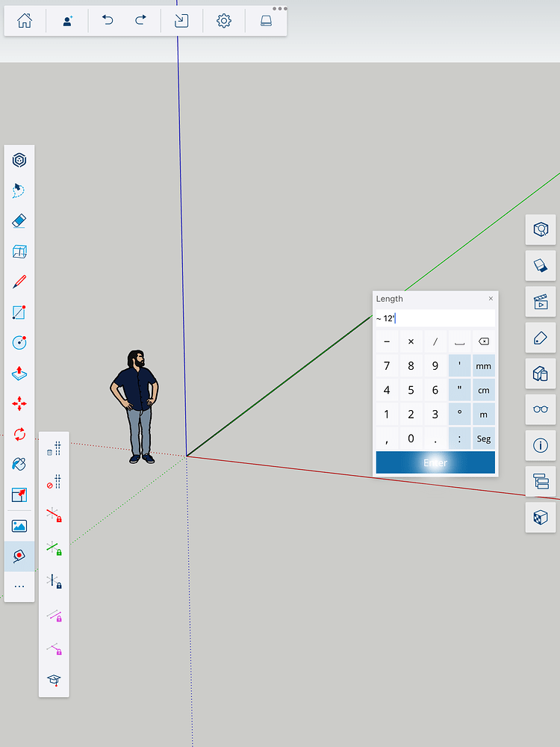Redo the last action

140,20
